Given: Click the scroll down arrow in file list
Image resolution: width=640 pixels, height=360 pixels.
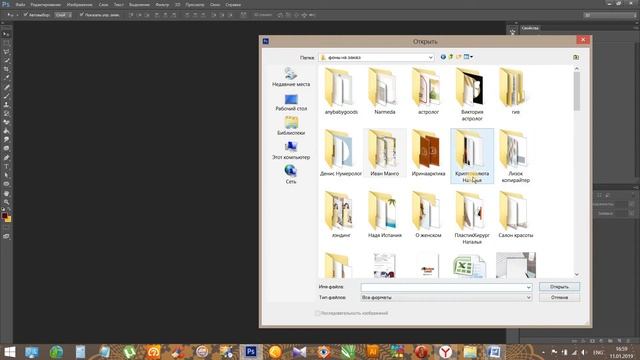Looking at the screenshot, I should pyautogui.click(x=576, y=274).
